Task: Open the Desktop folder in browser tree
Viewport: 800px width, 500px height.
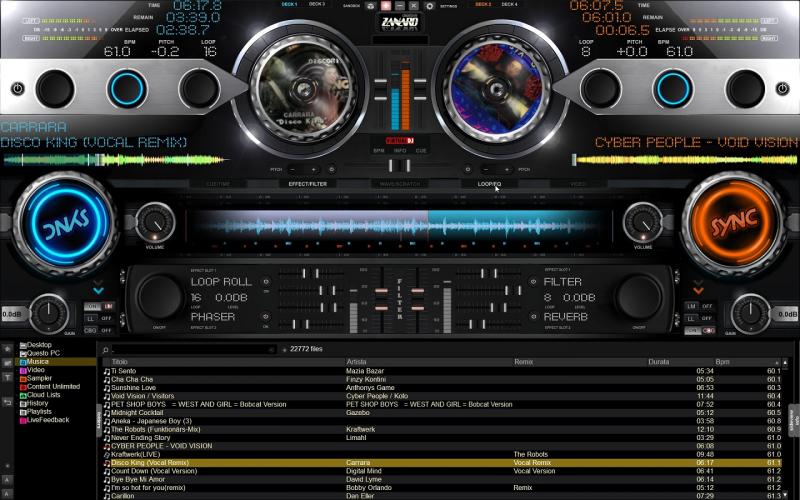Action: coord(35,345)
